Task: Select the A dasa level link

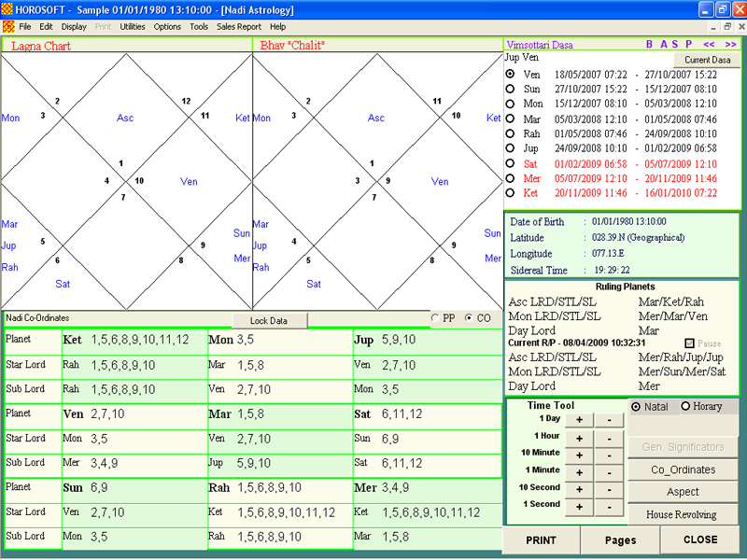Action: pyautogui.click(x=664, y=44)
